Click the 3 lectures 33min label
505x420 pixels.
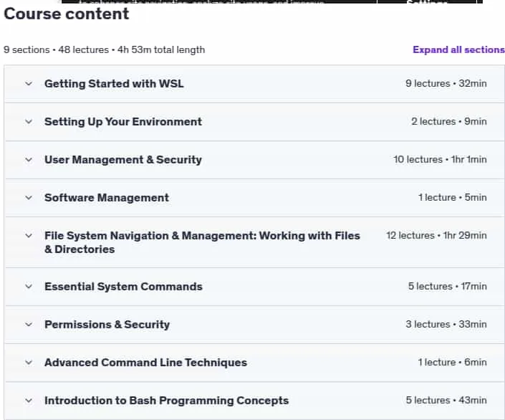click(446, 324)
